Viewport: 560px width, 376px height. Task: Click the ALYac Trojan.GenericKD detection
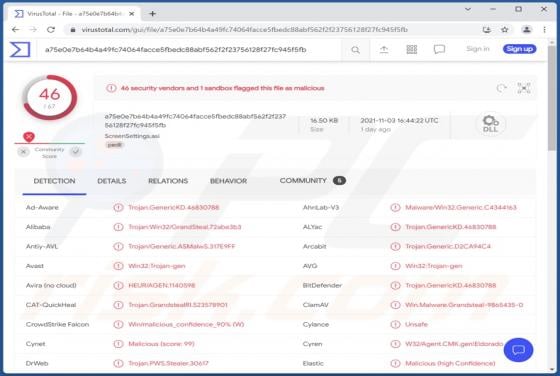click(450, 227)
